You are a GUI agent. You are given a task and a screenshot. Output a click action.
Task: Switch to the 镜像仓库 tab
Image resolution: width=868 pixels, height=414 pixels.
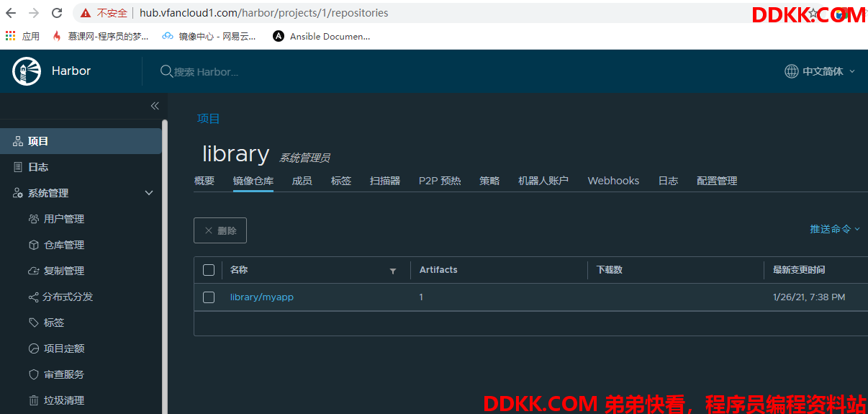[x=253, y=181]
